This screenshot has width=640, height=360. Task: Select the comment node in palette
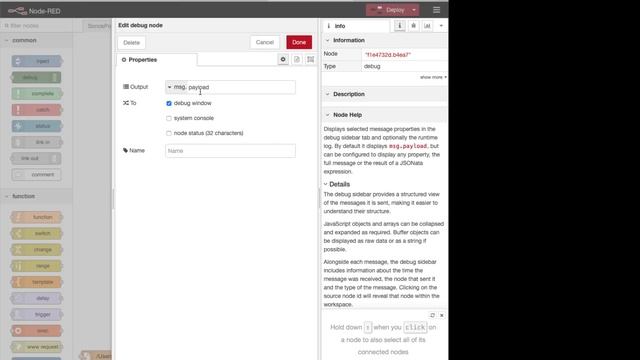point(37,175)
